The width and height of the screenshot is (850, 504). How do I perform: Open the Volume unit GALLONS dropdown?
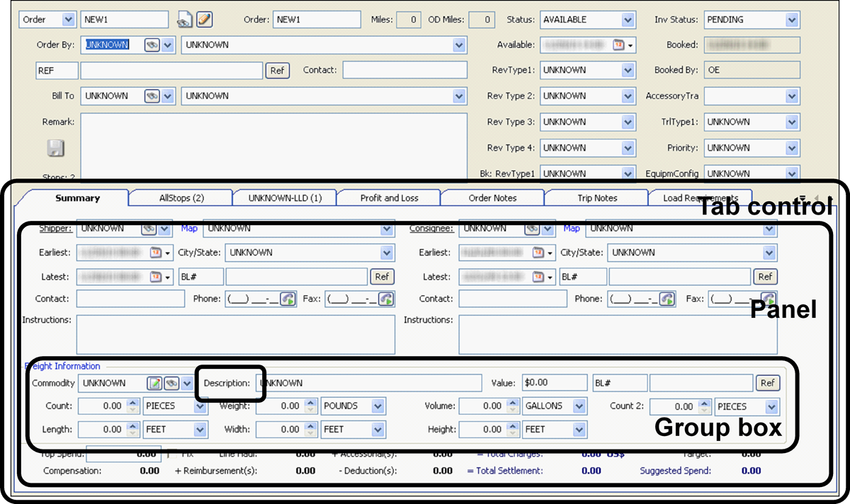point(579,406)
